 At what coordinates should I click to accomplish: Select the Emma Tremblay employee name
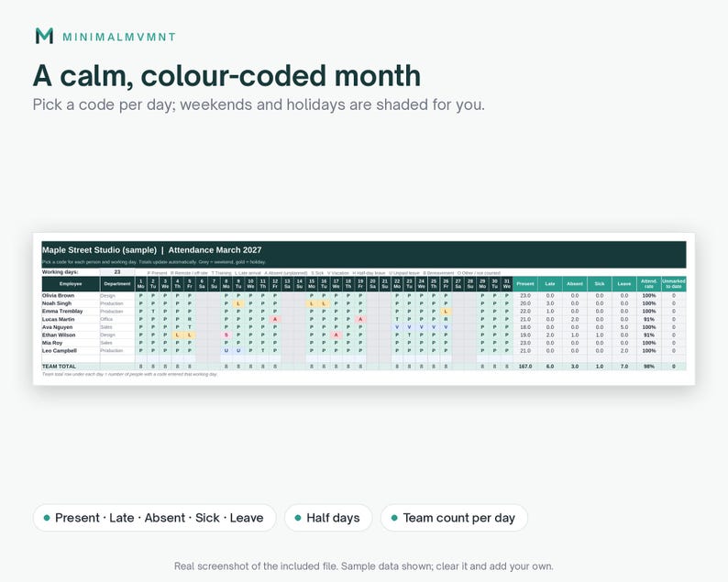pos(62,312)
